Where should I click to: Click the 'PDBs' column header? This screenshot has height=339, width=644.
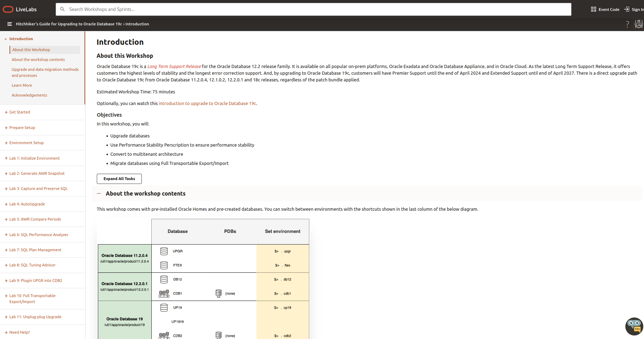[230, 232]
